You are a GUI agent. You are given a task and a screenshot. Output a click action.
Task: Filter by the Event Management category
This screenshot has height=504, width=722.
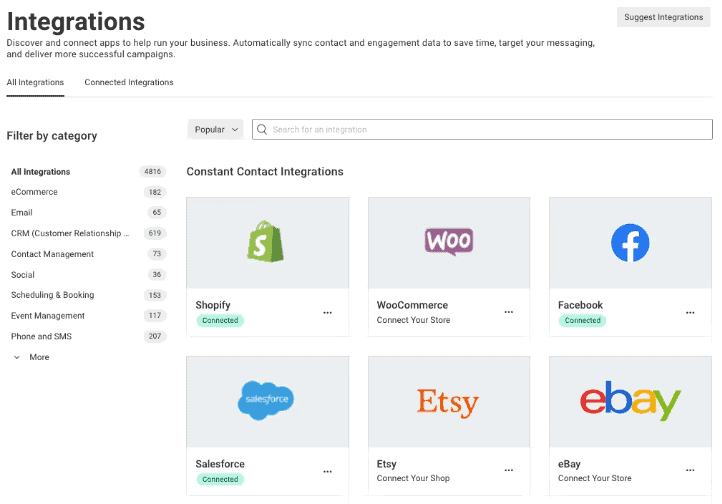[x=48, y=316]
